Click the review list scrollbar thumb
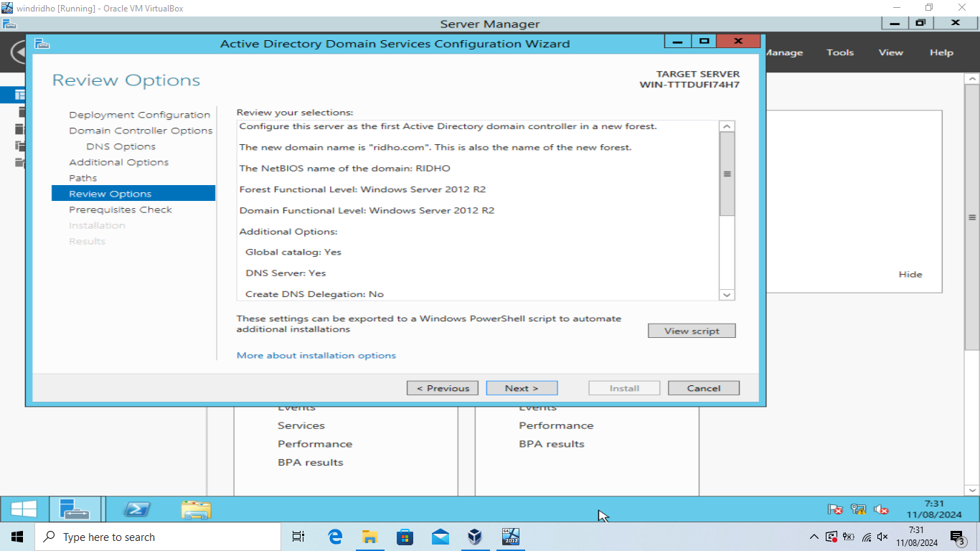 tap(727, 174)
